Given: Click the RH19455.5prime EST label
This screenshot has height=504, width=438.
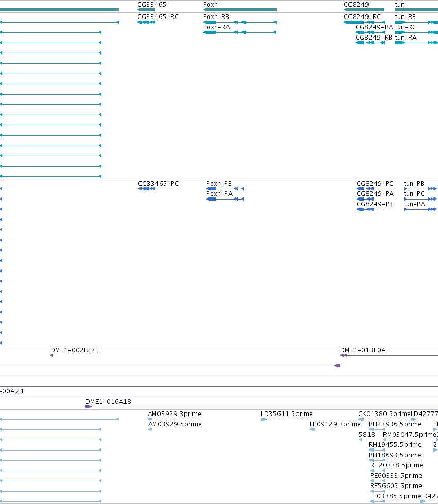Looking at the screenshot, I should (x=395, y=444).
